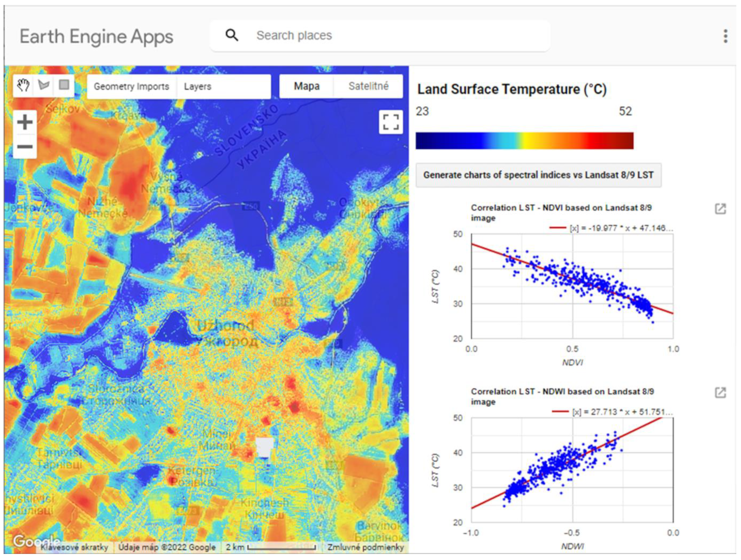Screen dimensions: 741x560
Task: Open the three-dot overflow menu
Action: tap(725, 36)
